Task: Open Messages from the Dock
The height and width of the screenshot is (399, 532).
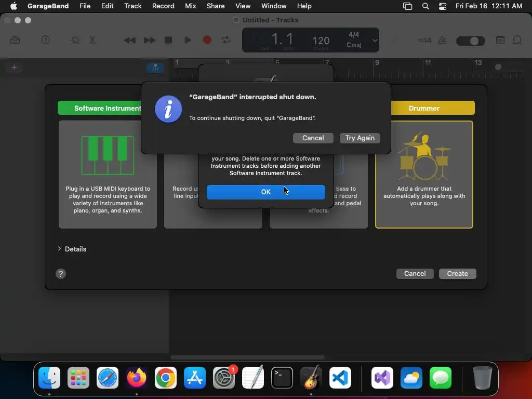Action: 441,378
